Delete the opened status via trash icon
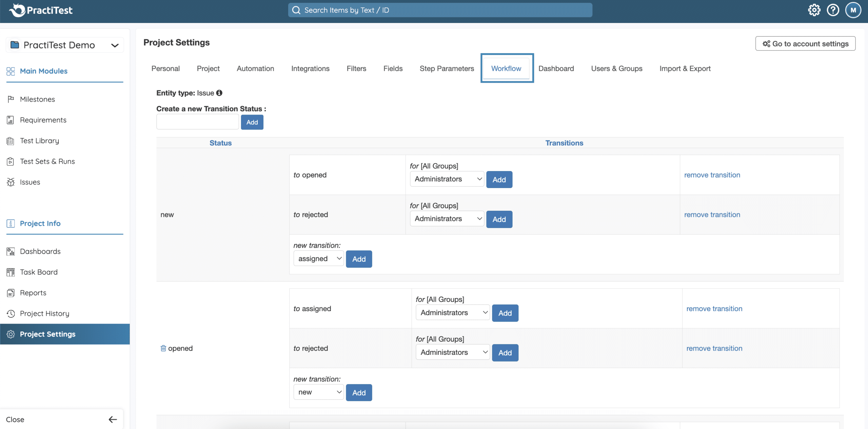Viewport: 868px width, 429px height. (163, 348)
